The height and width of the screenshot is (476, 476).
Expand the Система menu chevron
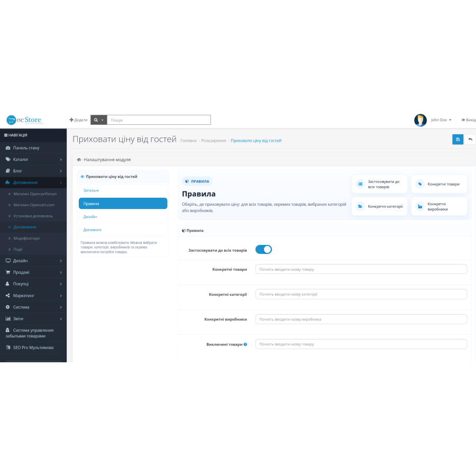click(x=61, y=307)
